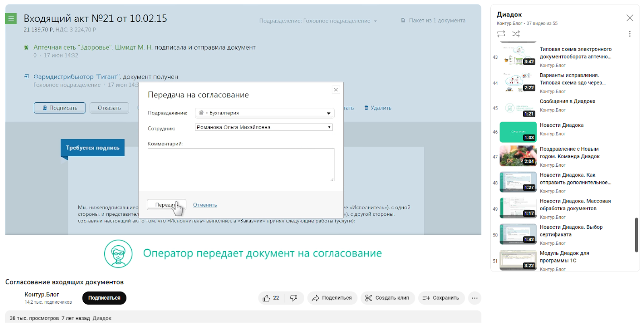This screenshot has height=323, width=644.
Task: Click the thumbs-down dislike icon
Action: click(294, 298)
